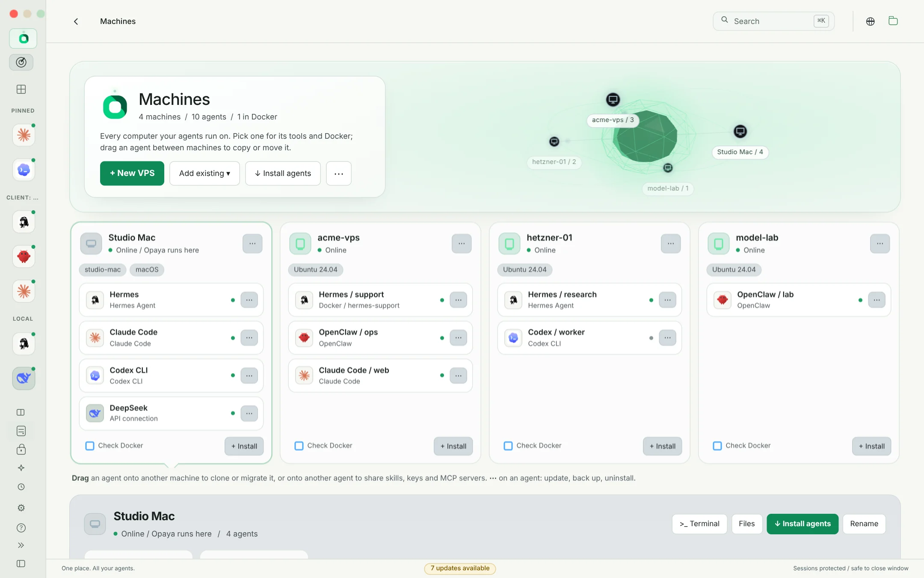Open the history clock icon in sidebar
This screenshot has height=578, width=924.
[21, 487]
